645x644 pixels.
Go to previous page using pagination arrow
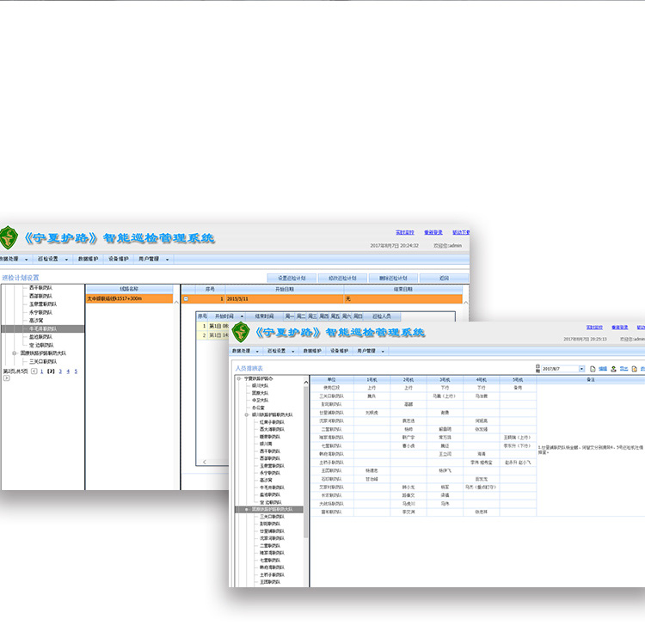click(x=34, y=371)
